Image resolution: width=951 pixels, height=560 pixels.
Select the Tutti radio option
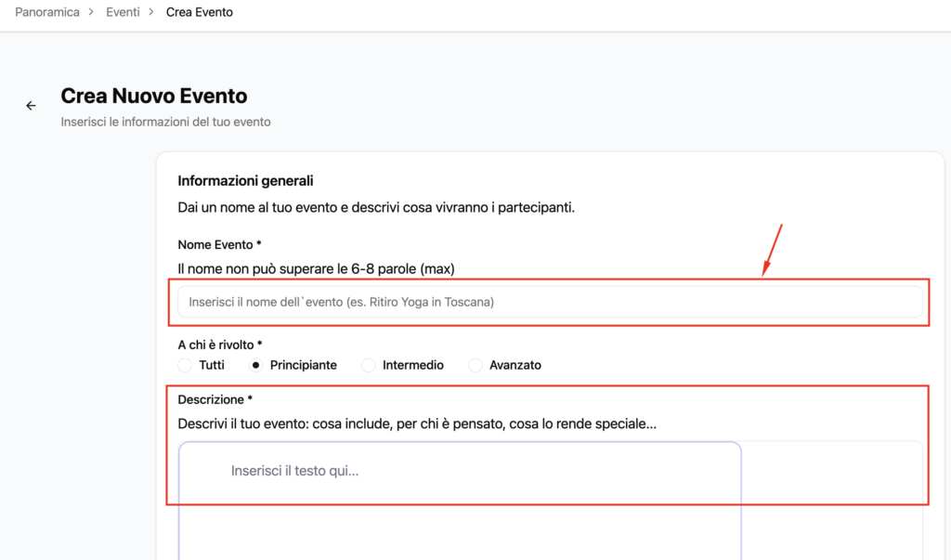[x=185, y=365]
